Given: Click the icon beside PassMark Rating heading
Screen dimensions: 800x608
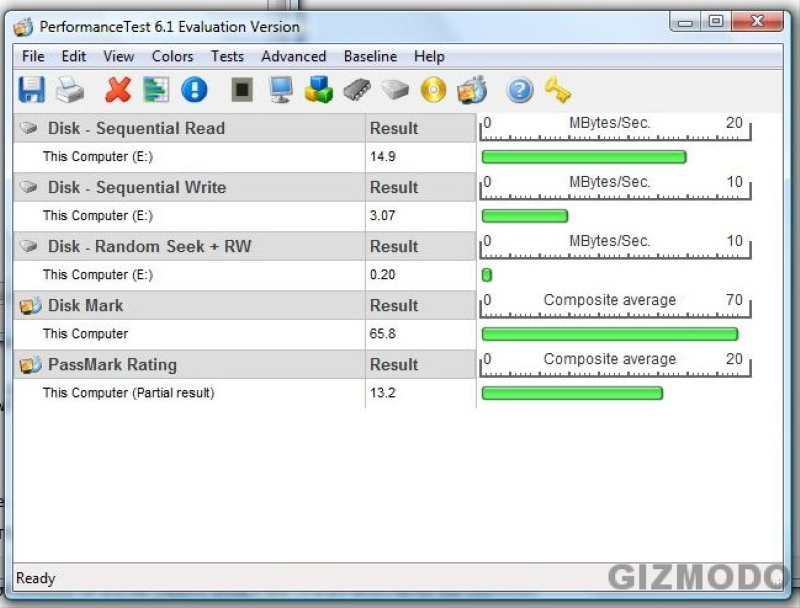Looking at the screenshot, I should tap(30, 364).
